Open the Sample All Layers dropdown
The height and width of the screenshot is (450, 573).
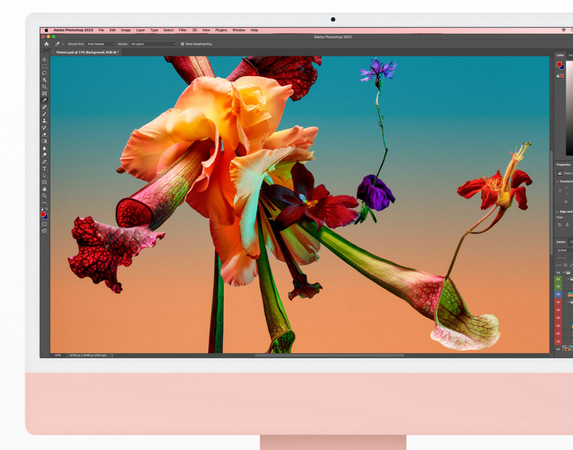click(153, 44)
